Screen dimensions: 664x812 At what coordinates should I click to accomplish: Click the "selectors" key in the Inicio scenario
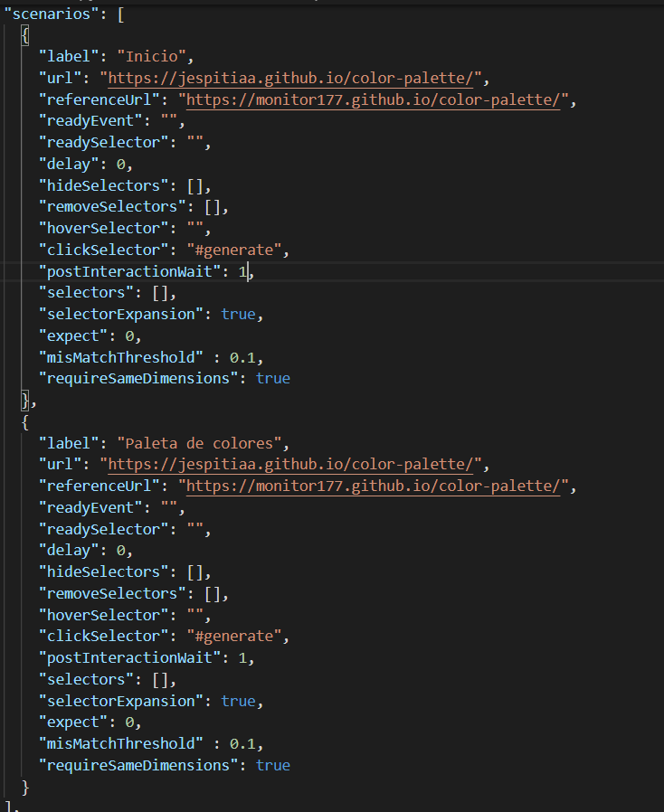[x=86, y=293]
